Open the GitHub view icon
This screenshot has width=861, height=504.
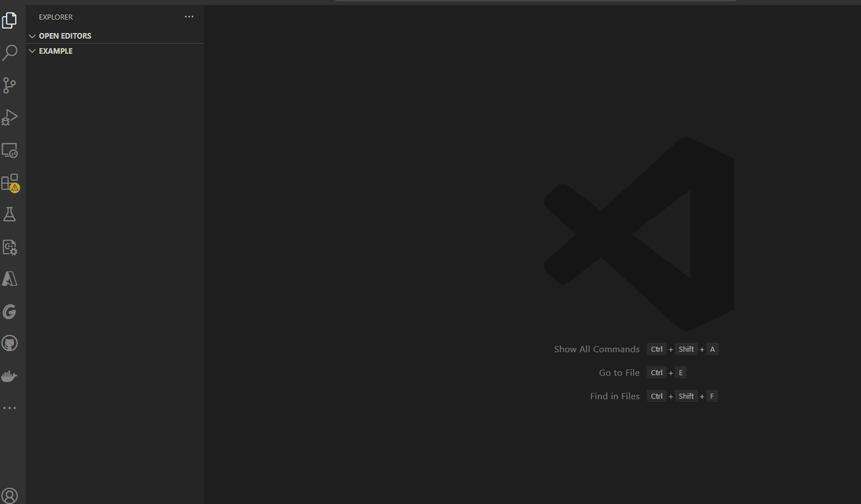pos(10,343)
